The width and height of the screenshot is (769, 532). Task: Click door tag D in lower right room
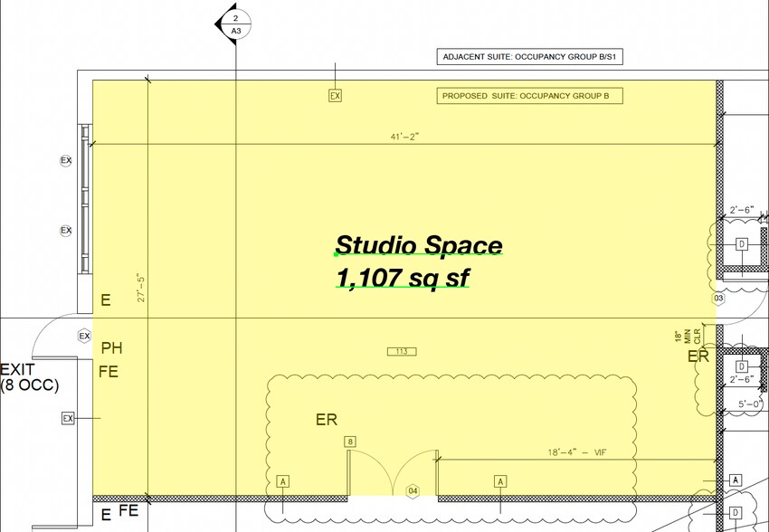point(742,367)
